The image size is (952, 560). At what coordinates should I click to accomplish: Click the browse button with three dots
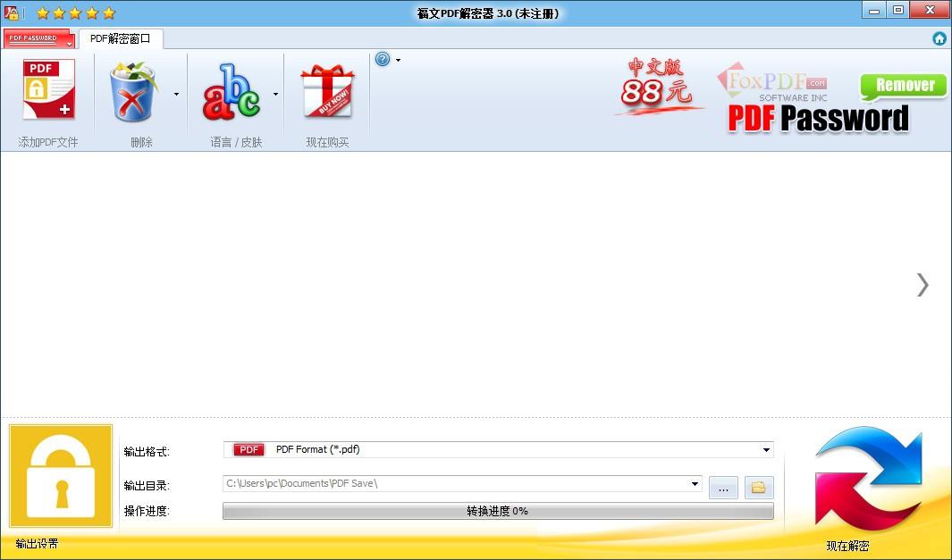pos(724,487)
